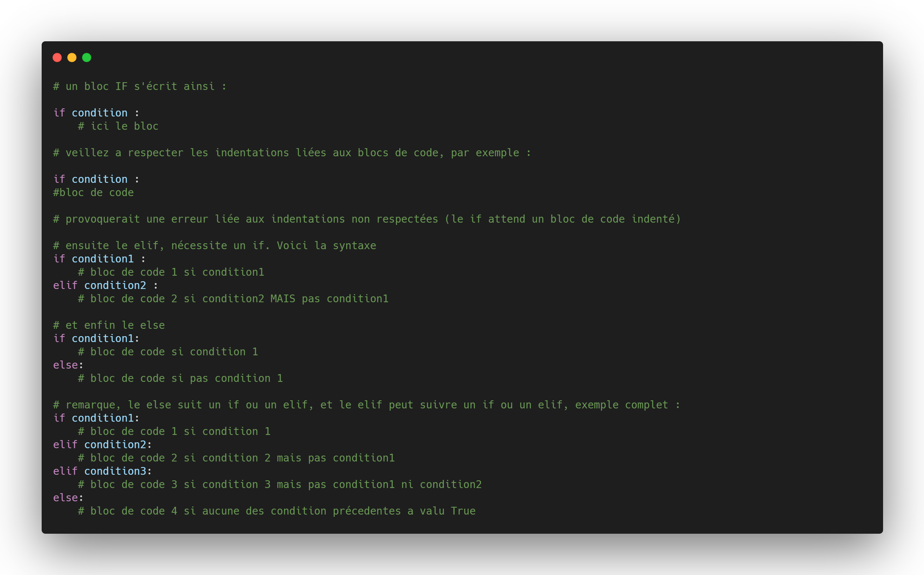Screen dimensions: 924x575
Task: Click the comment starting "# bloc de code 4"
Action: 277,511
